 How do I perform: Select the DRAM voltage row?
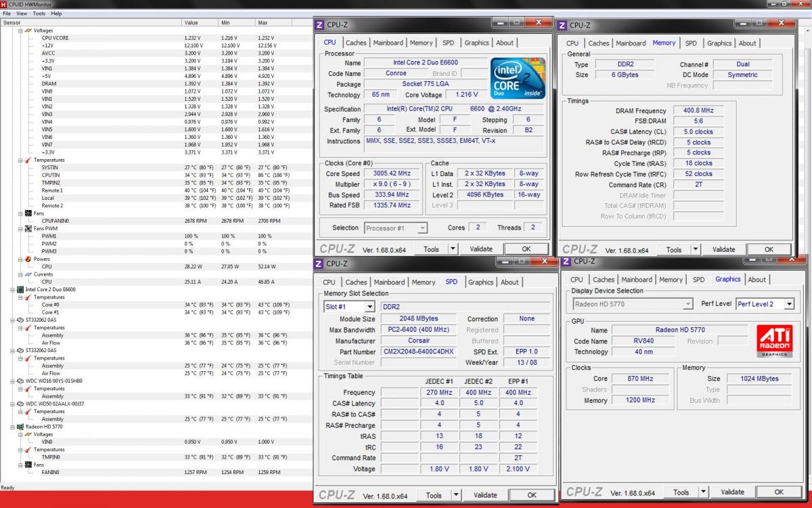(156, 84)
